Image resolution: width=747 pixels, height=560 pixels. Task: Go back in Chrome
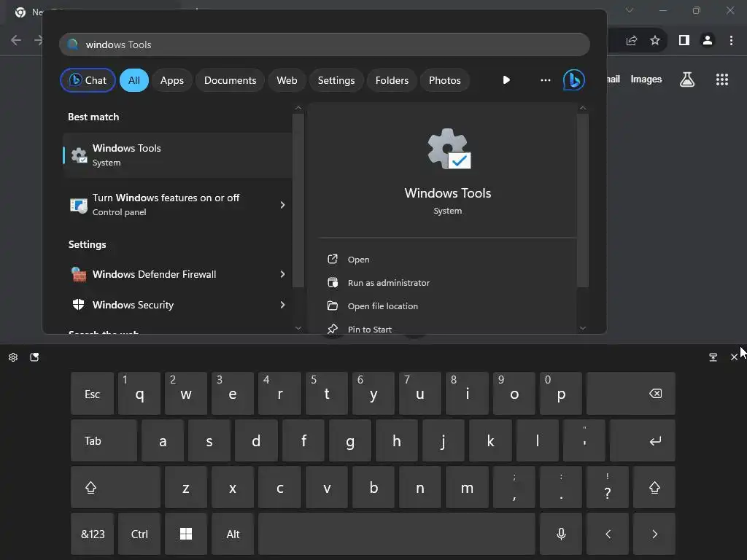pos(16,41)
